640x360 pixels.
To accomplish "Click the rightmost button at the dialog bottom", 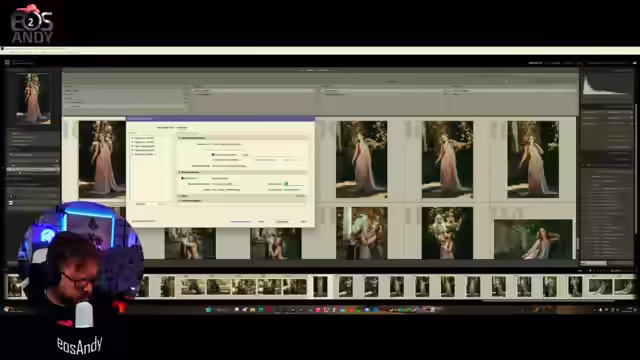I will [x=303, y=221].
